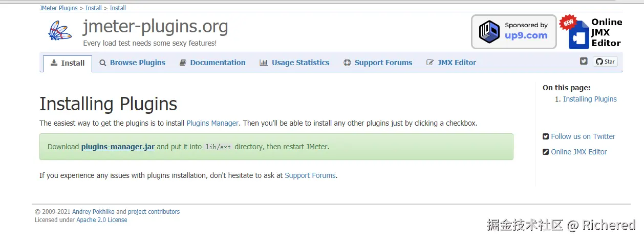The width and height of the screenshot is (644, 240).
Task: Open Support Forums link in paragraph
Action: (x=310, y=175)
